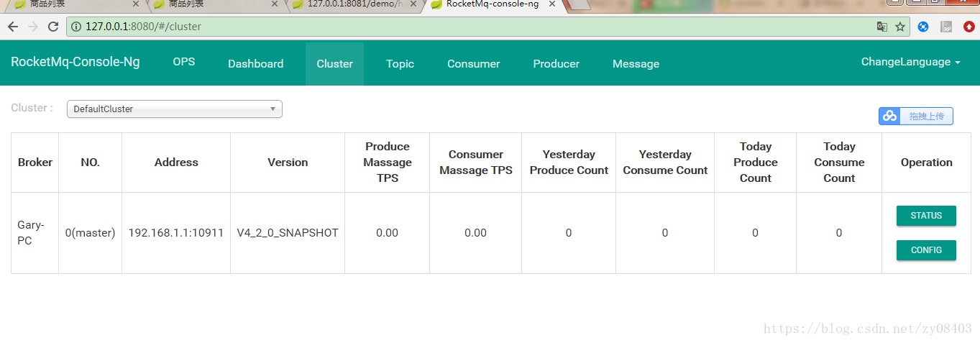Click the Yesterday Consume Count header
Screen dimensions: 980x343
point(665,163)
